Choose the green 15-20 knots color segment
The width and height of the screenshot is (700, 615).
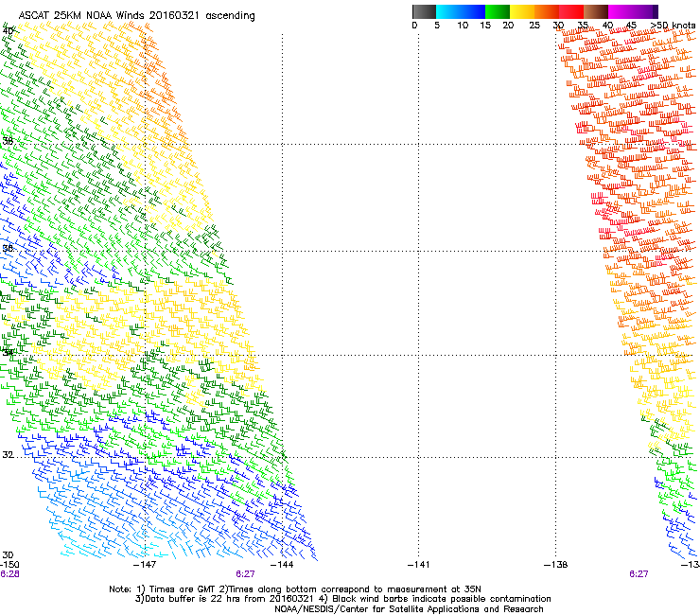tap(497, 11)
